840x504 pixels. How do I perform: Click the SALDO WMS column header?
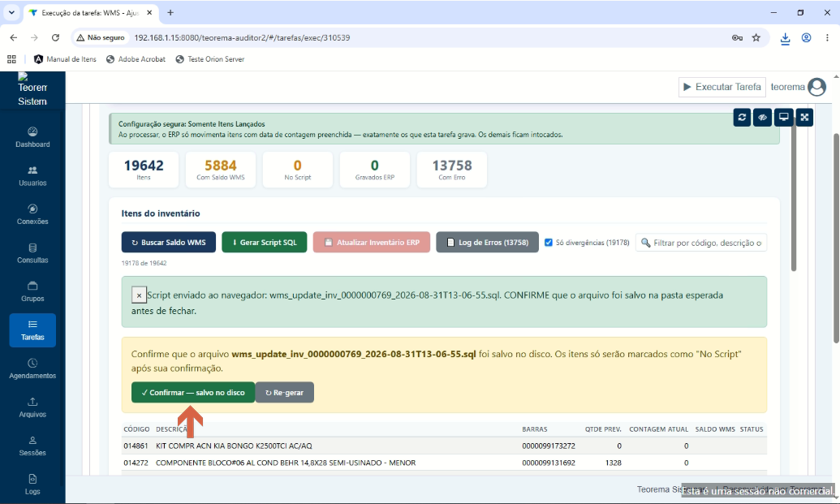click(x=715, y=429)
